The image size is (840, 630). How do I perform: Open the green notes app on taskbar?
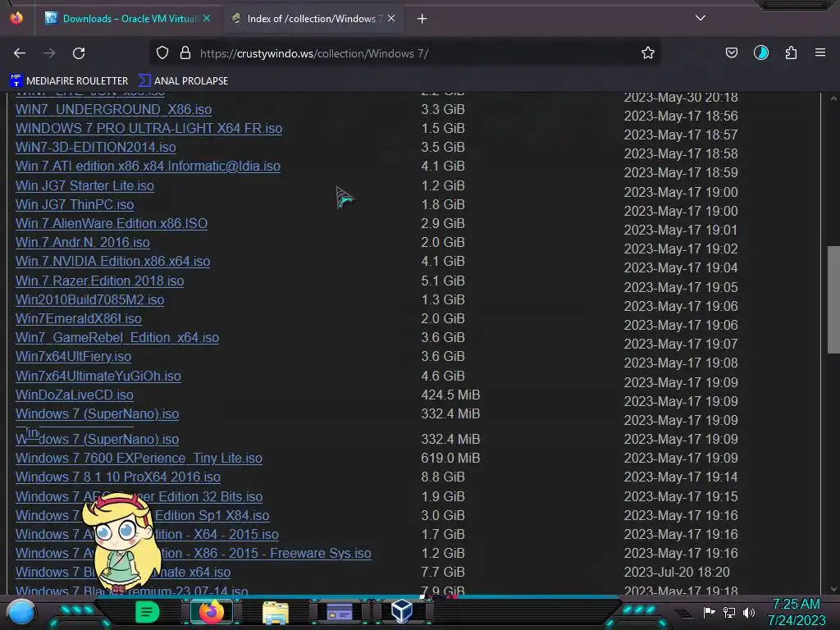[147, 612]
